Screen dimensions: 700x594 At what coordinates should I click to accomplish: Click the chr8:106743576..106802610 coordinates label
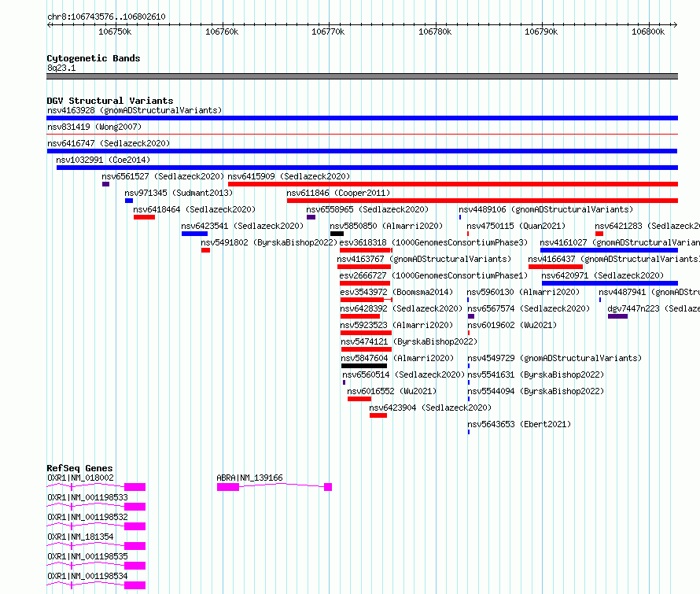pos(106,17)
